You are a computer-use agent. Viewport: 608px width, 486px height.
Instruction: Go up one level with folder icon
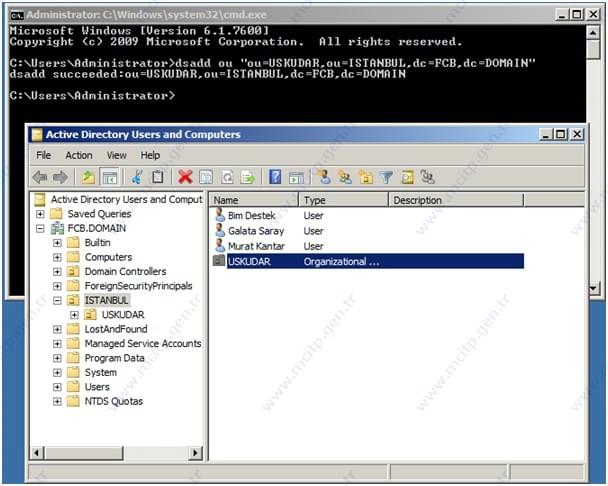coord(88,177)
